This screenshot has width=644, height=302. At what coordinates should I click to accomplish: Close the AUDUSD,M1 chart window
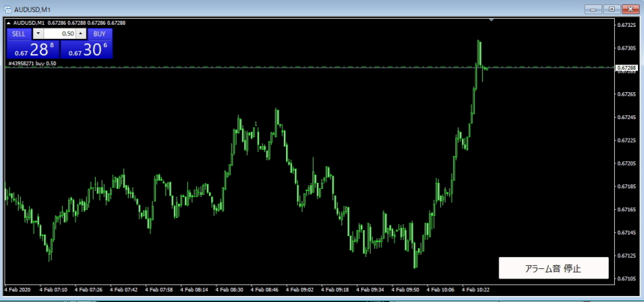pyautogui.click(x=631, y=9)
